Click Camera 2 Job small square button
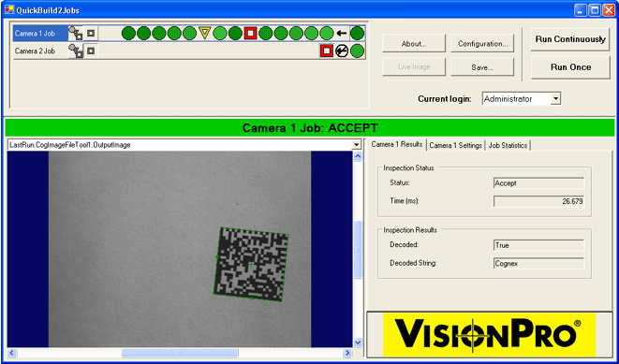The image size is (619, 364). (91, 51)
